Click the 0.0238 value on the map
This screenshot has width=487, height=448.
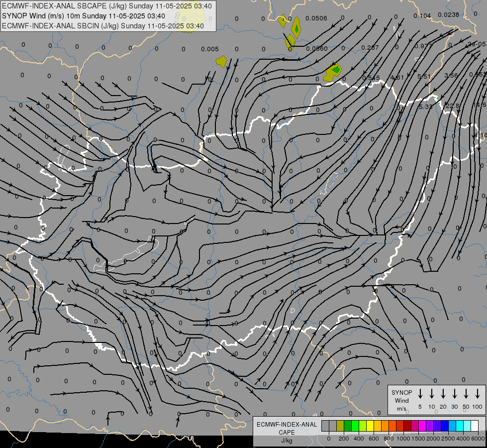tap(448, 14)
